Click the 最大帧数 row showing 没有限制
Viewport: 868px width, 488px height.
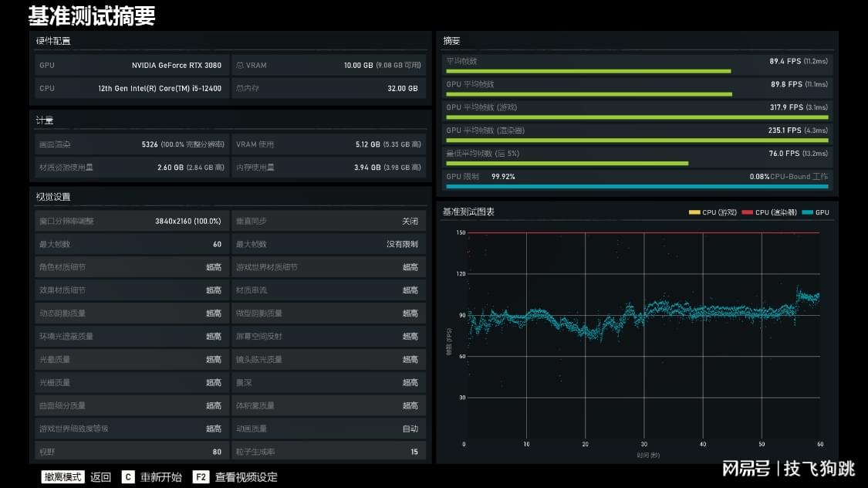(329, 244)
